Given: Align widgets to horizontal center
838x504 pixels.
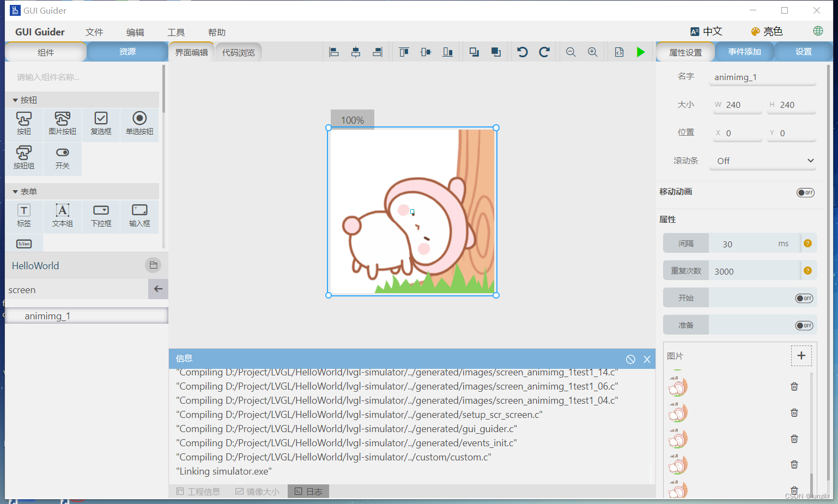Looking at the screenshot, I should click(356, 52).
